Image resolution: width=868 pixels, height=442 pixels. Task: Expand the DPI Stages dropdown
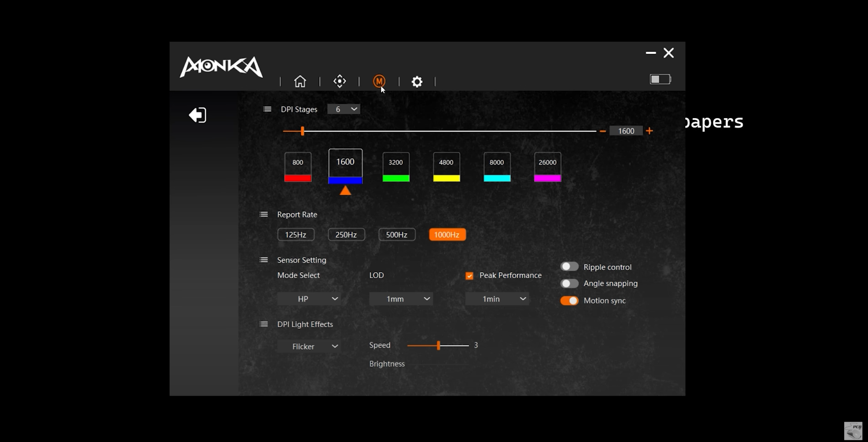click(x=344, y=109)
